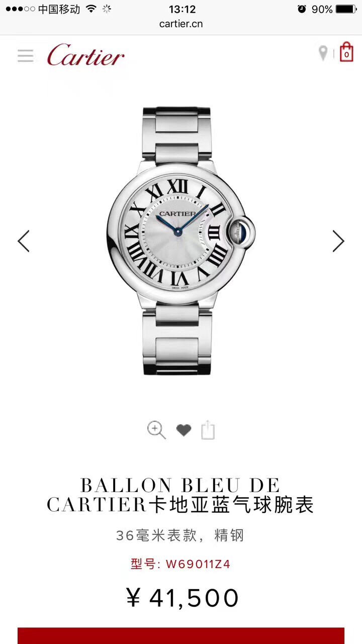This screenshot has height=644, width=362.
Task: Tap the ¥ 41,500 price
Action: (x=182, y=598)
